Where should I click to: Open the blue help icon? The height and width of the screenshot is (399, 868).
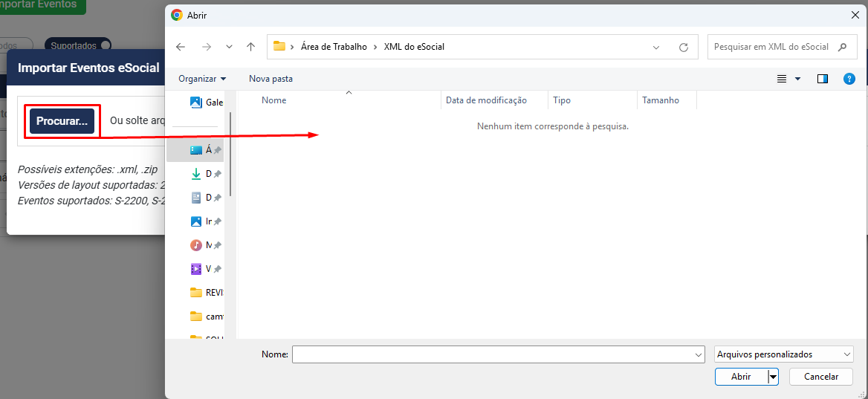[x=849, y=79]
